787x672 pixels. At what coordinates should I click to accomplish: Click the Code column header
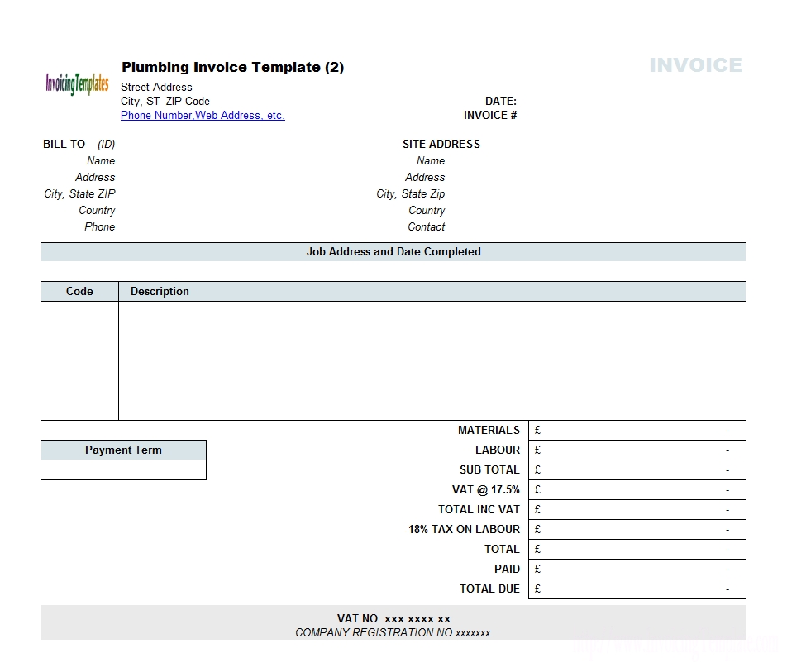coord(79,291)
